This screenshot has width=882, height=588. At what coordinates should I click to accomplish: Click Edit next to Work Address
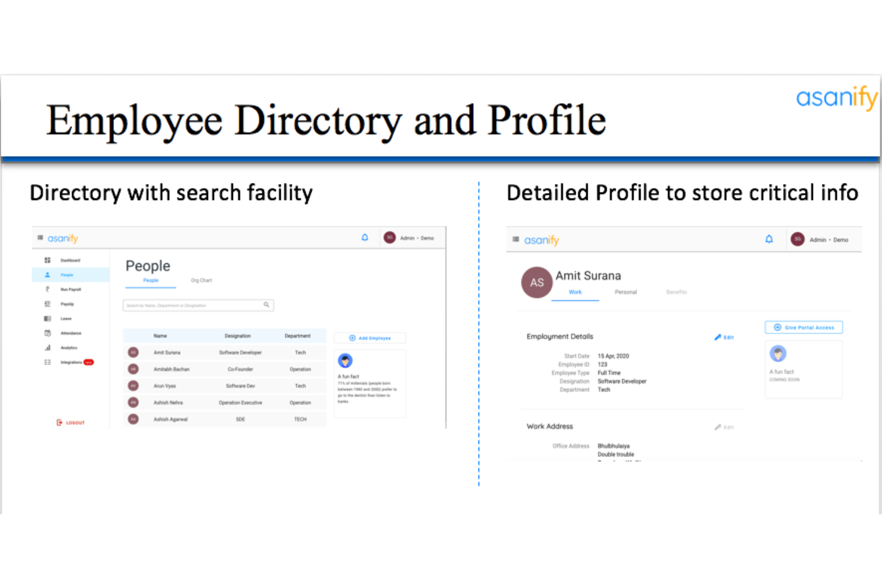tap(724, 427)
